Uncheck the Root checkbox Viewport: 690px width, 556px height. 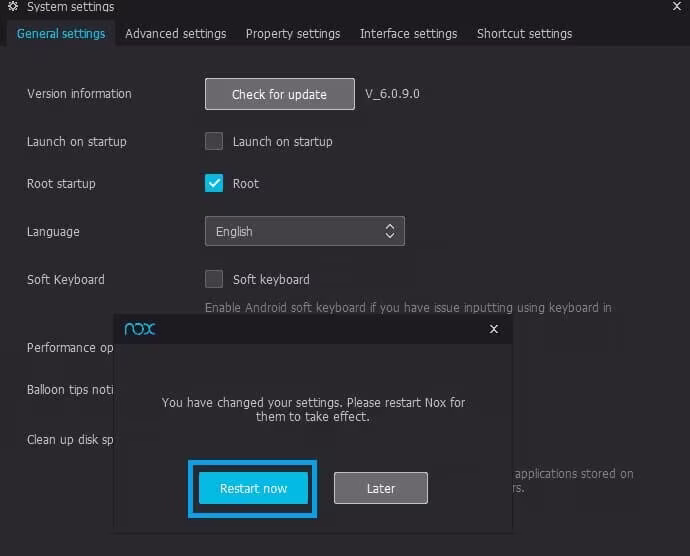pos(214,183)
